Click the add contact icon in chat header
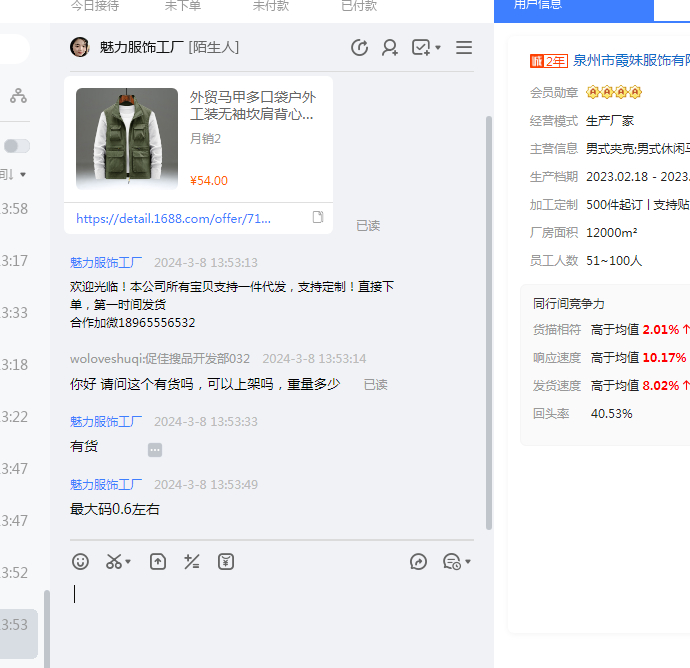The width and height of the screenshot is (690, 668). pyautogui.click(x=390, y=48)
